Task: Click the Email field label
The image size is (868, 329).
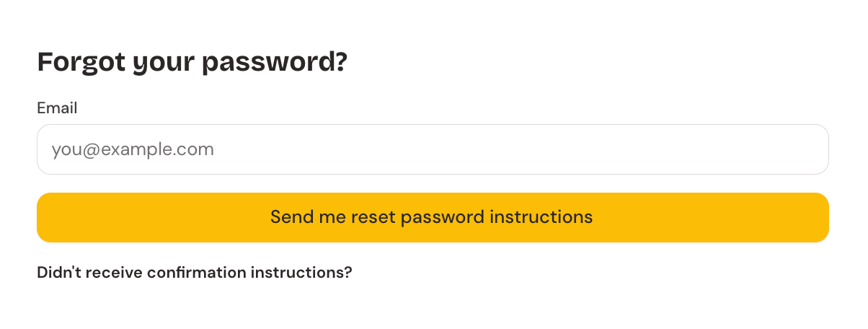Action: (57, 108)
